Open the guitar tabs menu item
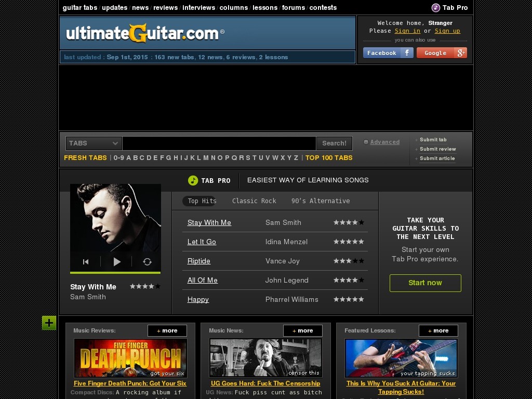This screenshot has height=399, width=532. (x=80, y=7)
